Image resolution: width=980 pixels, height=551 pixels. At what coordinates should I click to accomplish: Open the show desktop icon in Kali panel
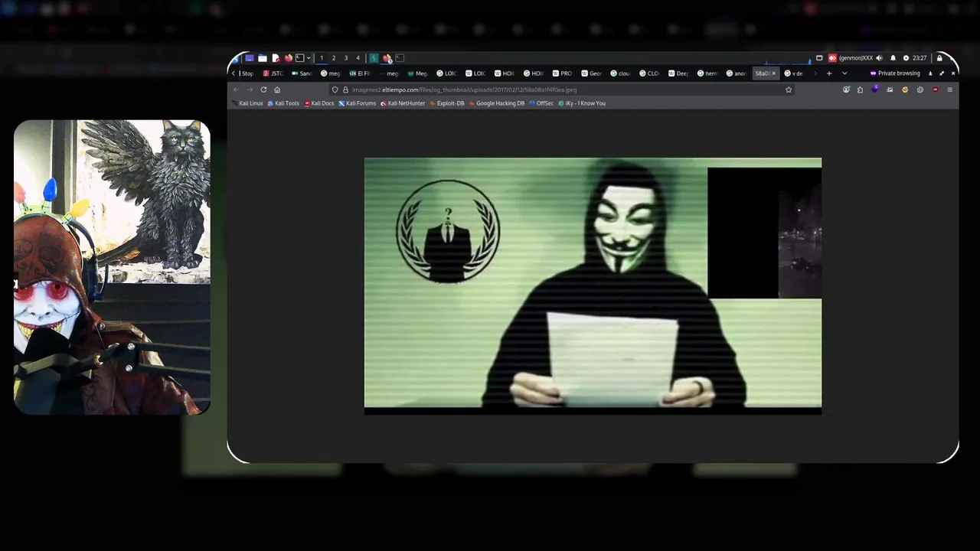coord(250,58)
